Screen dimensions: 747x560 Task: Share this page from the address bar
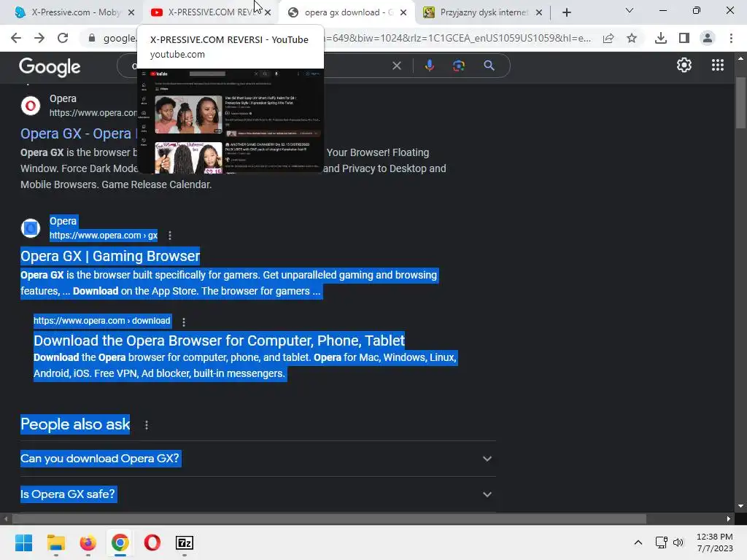pos(608,38)
